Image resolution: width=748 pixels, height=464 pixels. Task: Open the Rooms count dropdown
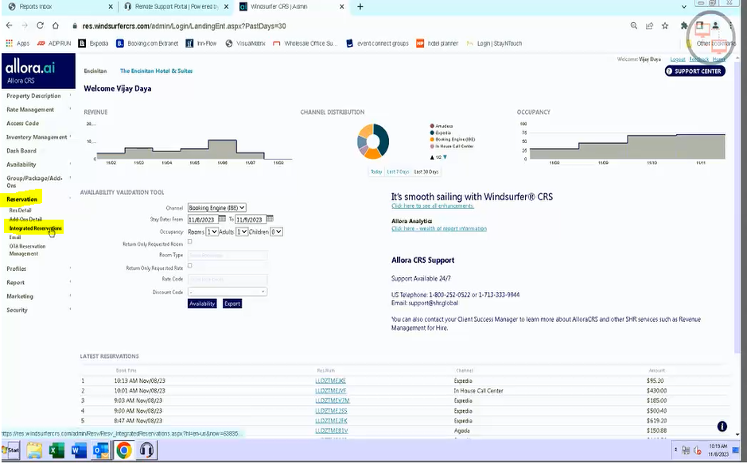[212, 232]
